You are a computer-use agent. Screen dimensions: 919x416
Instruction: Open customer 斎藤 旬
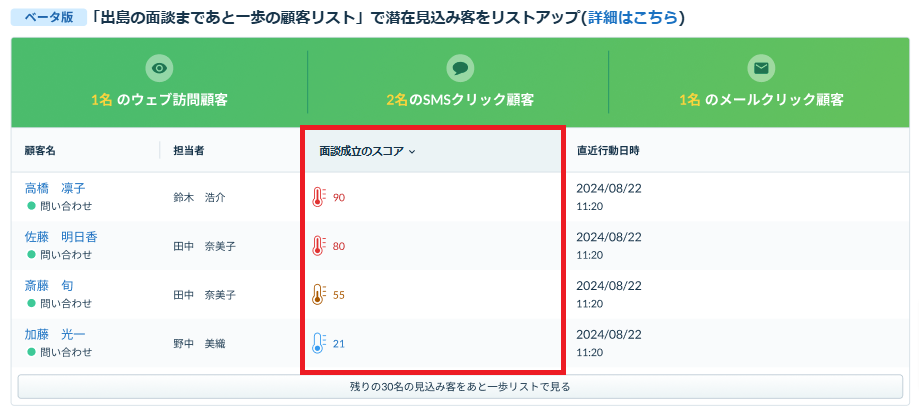(x=49, y=285)
